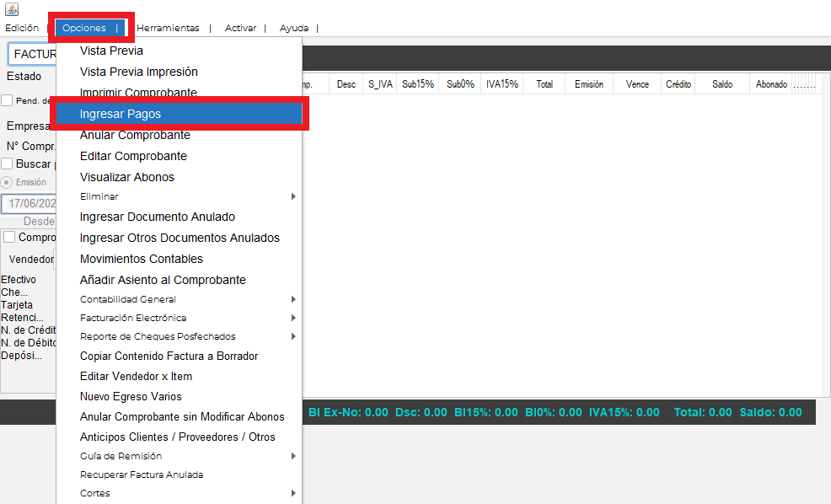Click the Crédito column header
The image size is (831, 504).
pos(678,84)
